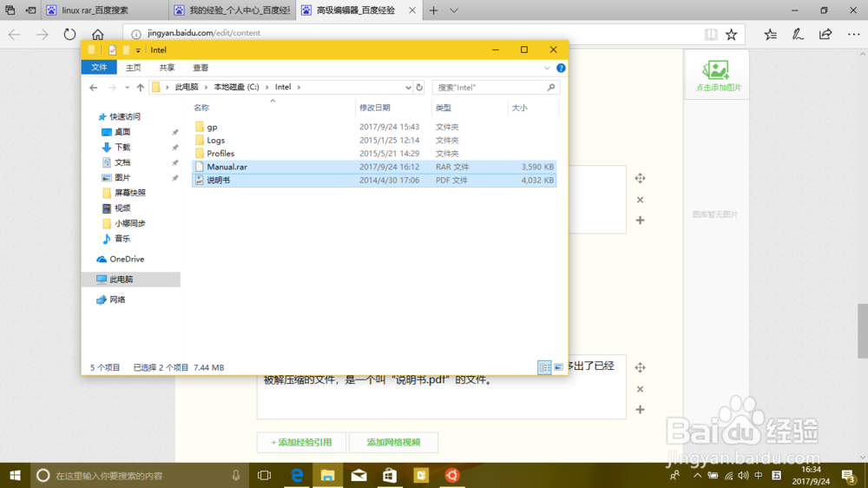Open the 主页 ribbon tab
The width and height of the screenshot is (868, 488).
[134, 68]
